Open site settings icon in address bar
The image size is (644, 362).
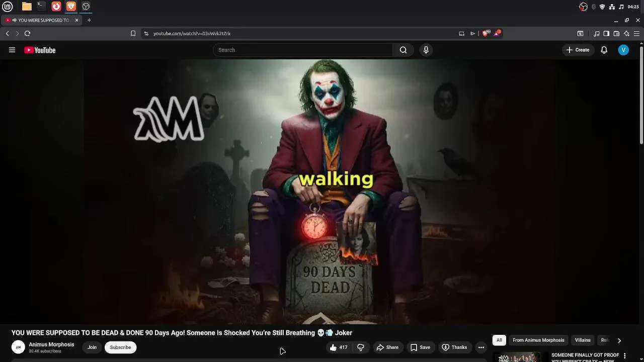(146, 33)
